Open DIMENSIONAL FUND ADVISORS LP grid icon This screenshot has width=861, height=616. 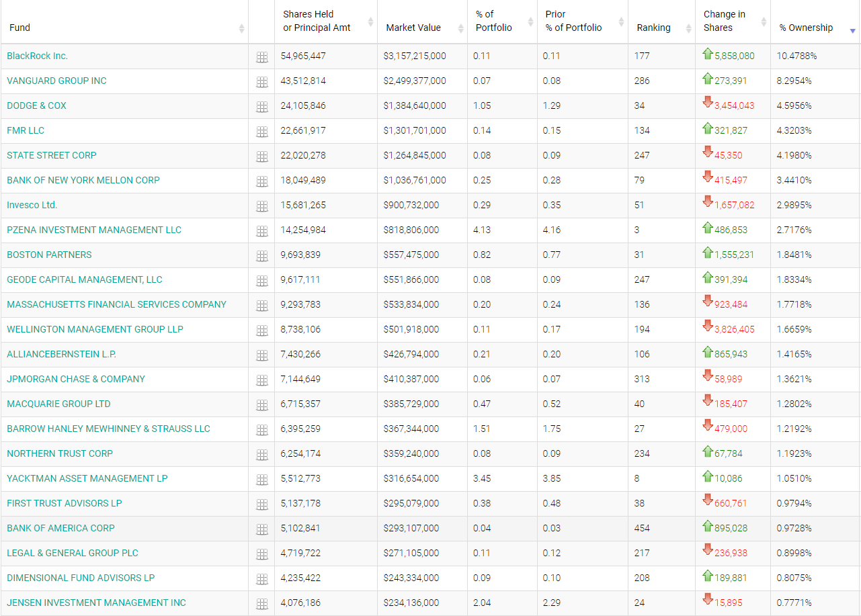[262, 579]
